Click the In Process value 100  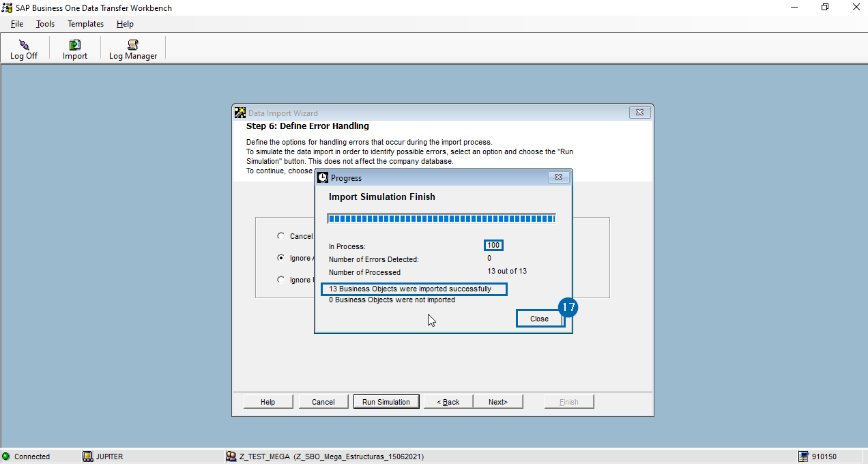pyautogui.click(x=493, y=246)
